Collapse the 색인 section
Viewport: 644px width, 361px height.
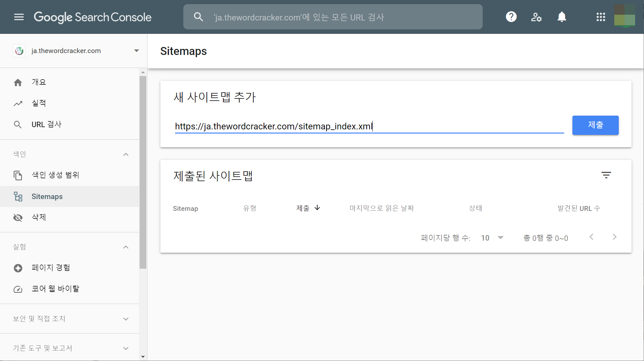(126, 154)
